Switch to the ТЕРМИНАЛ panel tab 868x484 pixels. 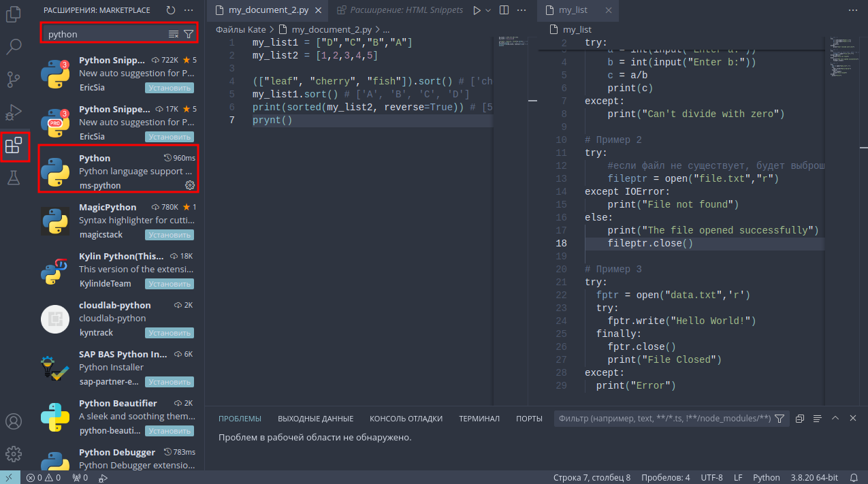[x=479, y=419]
